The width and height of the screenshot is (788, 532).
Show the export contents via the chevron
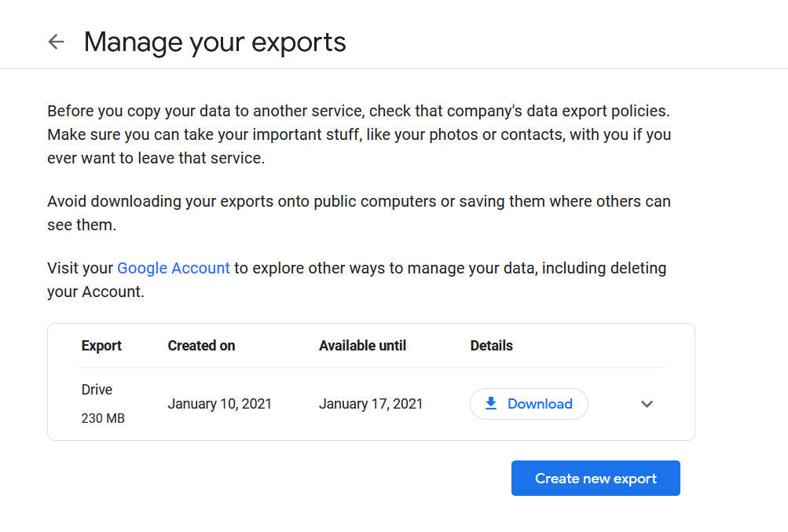pos(647,403)
